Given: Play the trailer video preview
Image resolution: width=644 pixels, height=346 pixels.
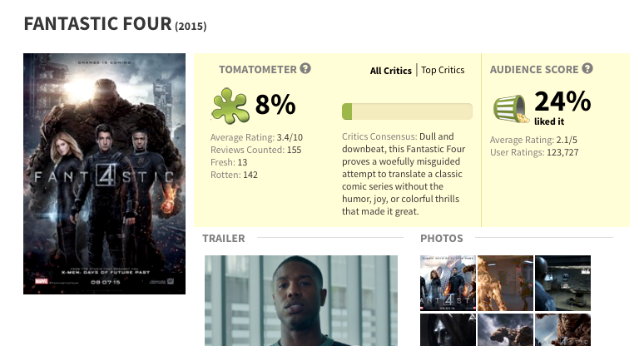Looking at the screenshot, I should [301, 300].
